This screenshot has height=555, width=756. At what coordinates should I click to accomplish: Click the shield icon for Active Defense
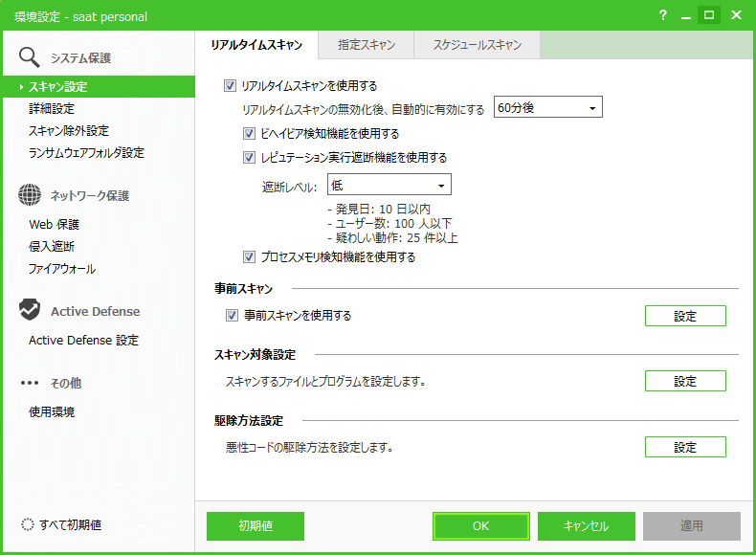click(30, 310)
